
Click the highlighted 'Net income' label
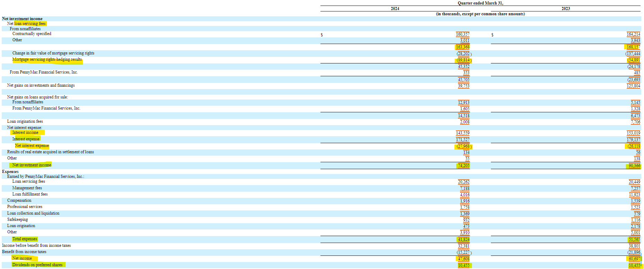[x=22, y=258]
